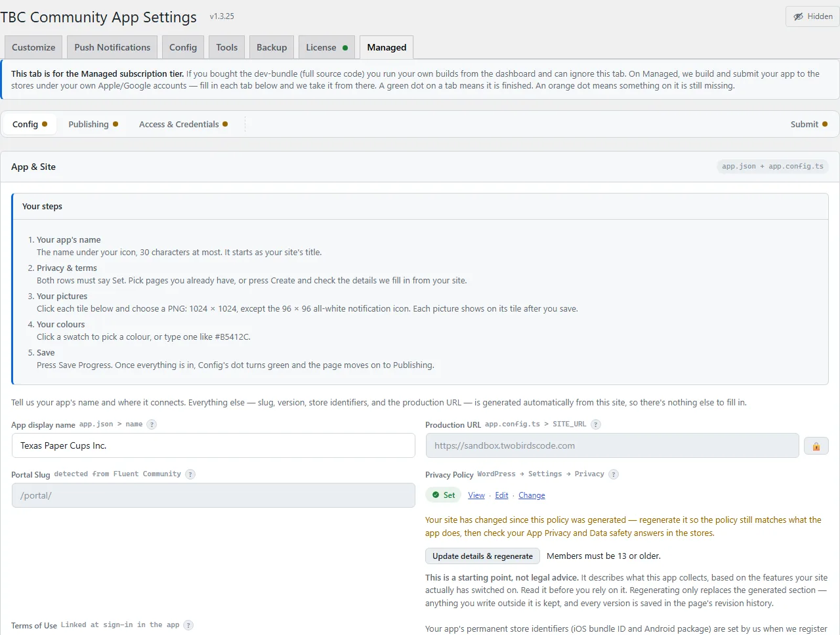Select the Managed tab
Image resolution: width=840 pixels, height=635 pixels.
[387, 47]
